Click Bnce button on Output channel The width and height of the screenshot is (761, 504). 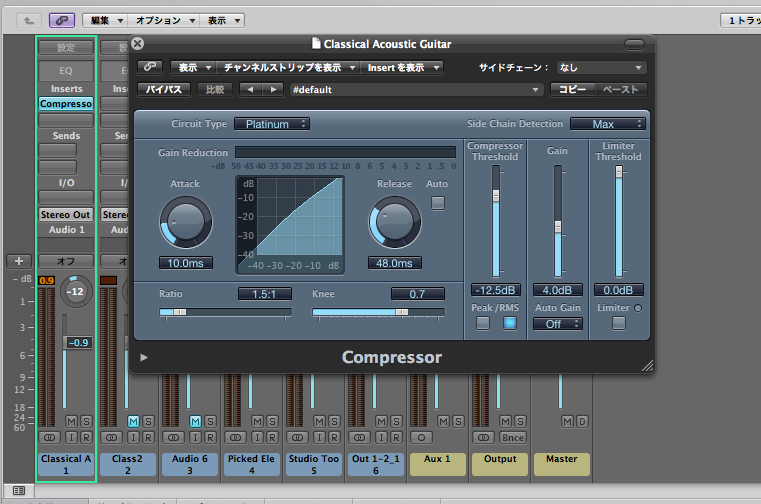point(513,437)
